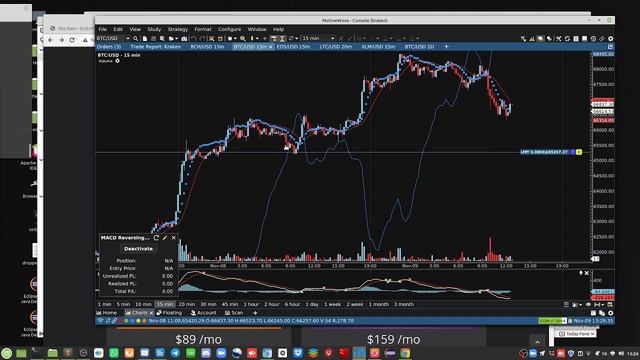Click the camera screenshot icon in toolbar
Image resolution: width=640 pixels, height=360 pixels.
tap(184, 39)
